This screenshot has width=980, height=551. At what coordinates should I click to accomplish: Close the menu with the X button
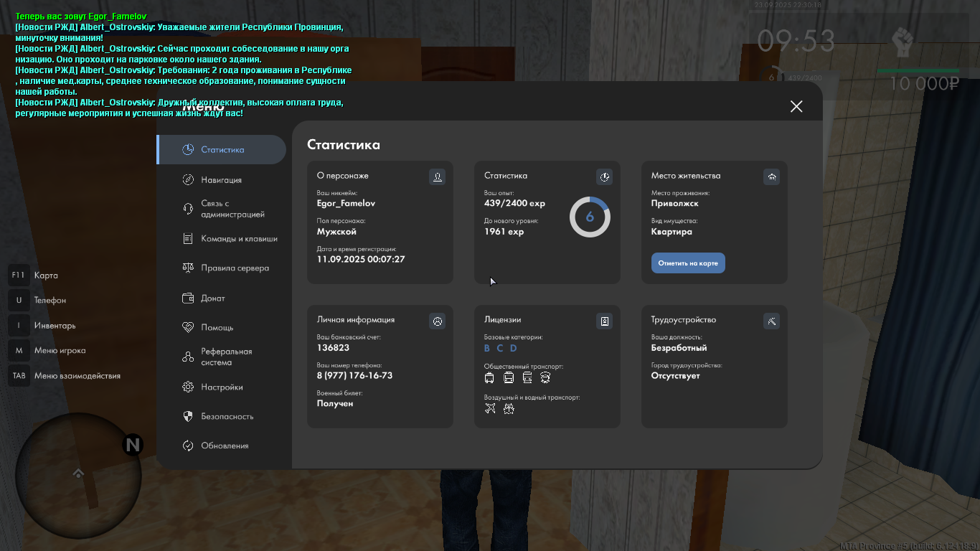pos(796,106)
